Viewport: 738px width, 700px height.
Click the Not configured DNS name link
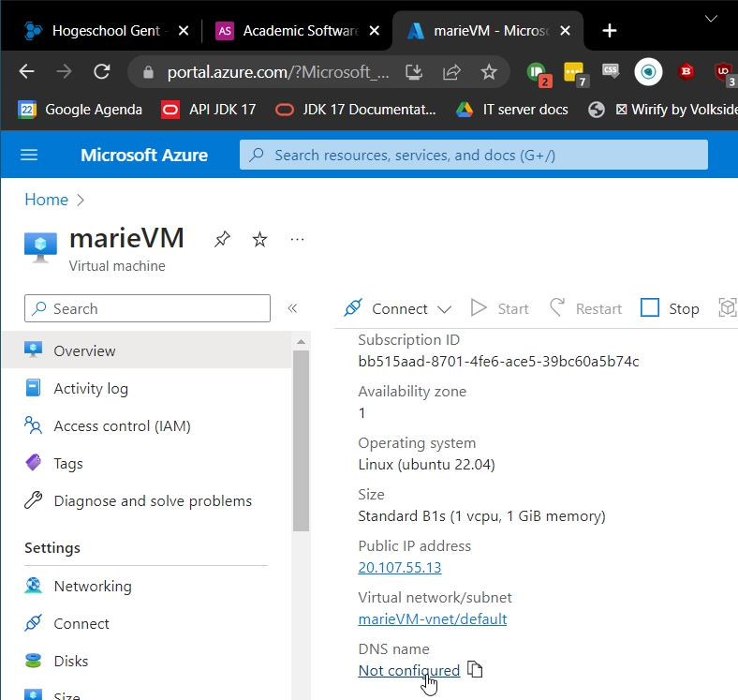pos(408,670)
